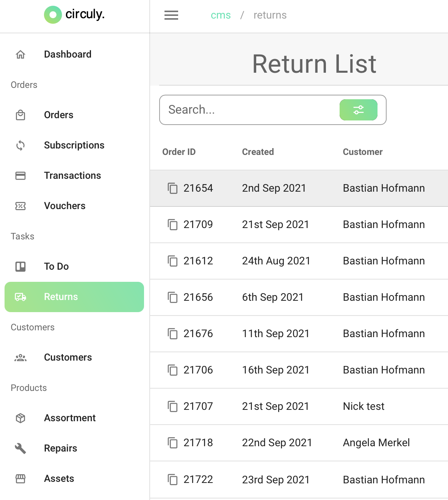The width and height of the screenshot is (448, 500).
Task: Click the Assortment box icon
Action: point(20,418)
